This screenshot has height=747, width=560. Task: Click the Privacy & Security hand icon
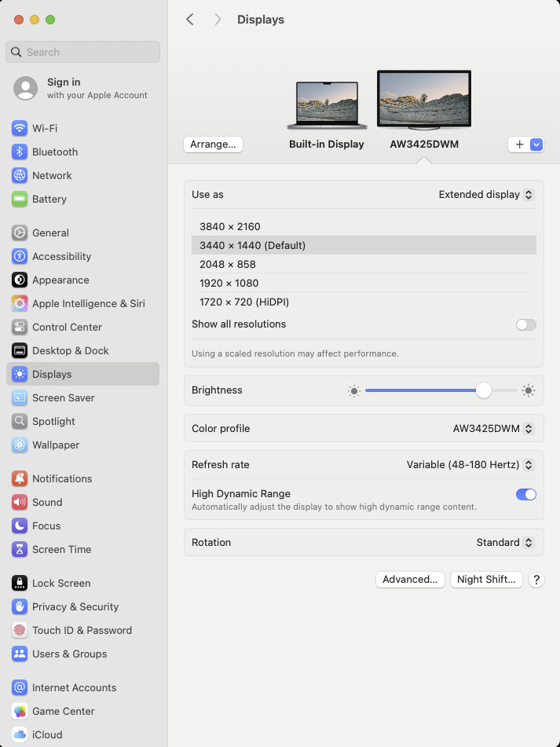click(x=20, y=607)
